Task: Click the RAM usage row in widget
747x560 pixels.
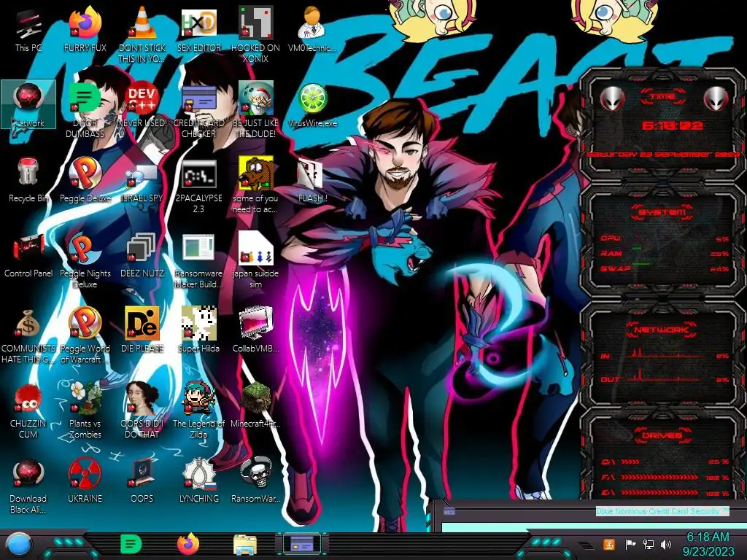Action: point(665,253)
